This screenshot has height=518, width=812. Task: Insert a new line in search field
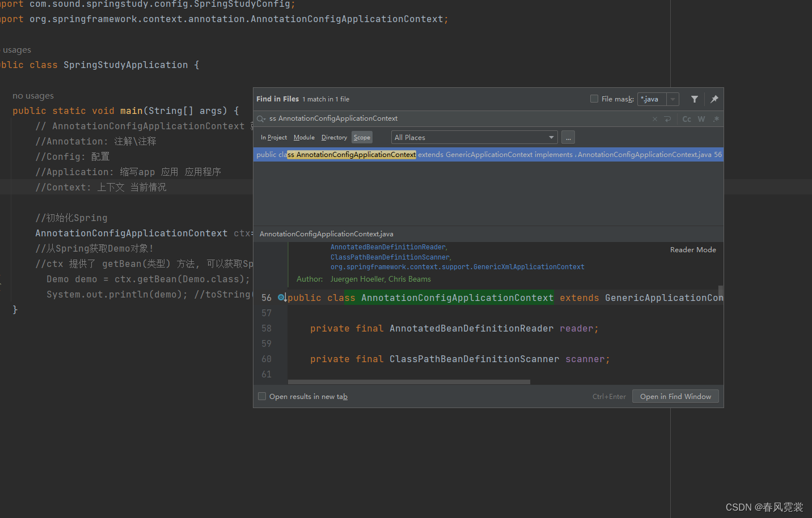[667, 119]
